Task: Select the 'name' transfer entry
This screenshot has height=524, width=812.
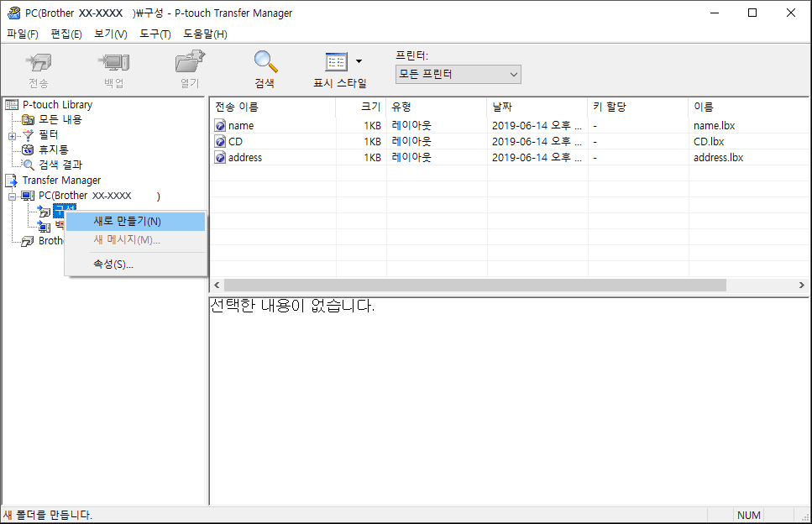Action: (x=241, y=126)
